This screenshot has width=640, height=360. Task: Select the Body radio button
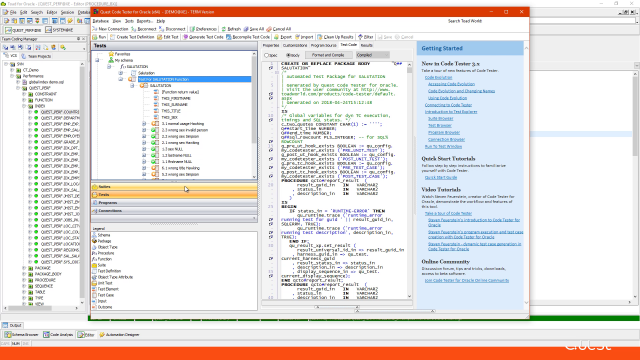tap(288, 55)
